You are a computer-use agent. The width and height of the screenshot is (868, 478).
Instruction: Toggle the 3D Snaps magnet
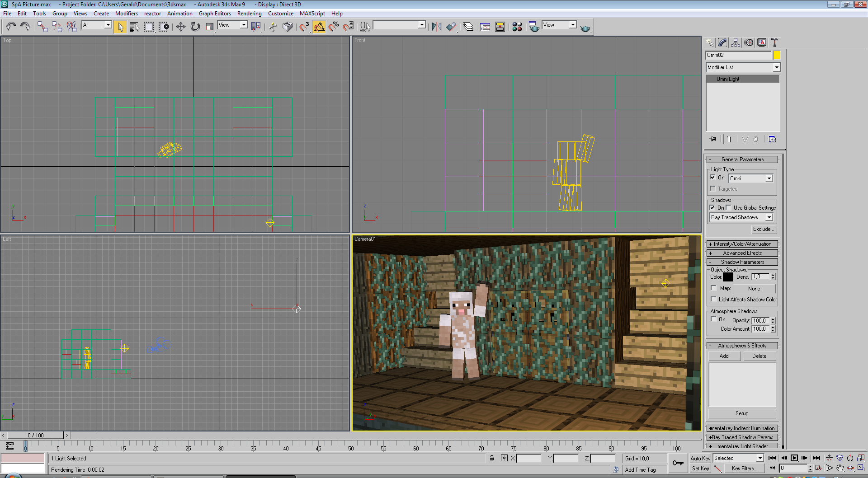(304, 27)
